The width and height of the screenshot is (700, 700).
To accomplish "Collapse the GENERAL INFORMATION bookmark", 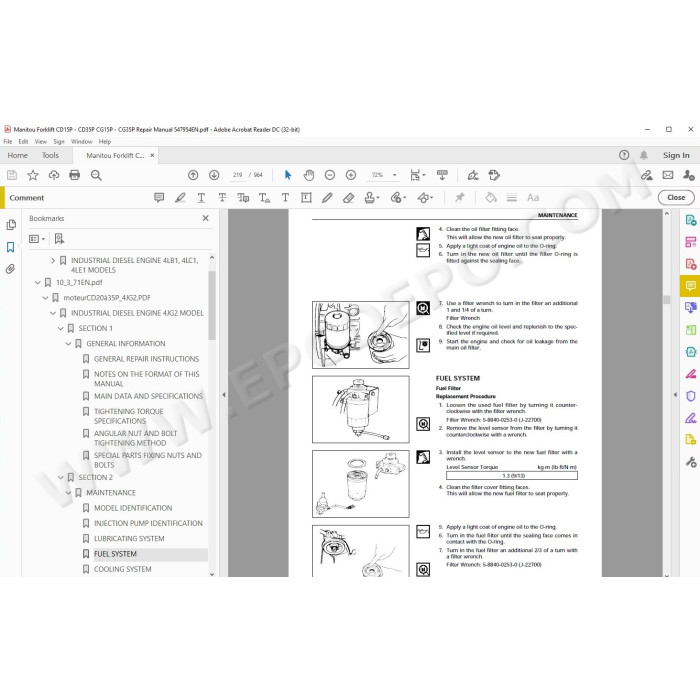I will (68, 343).
